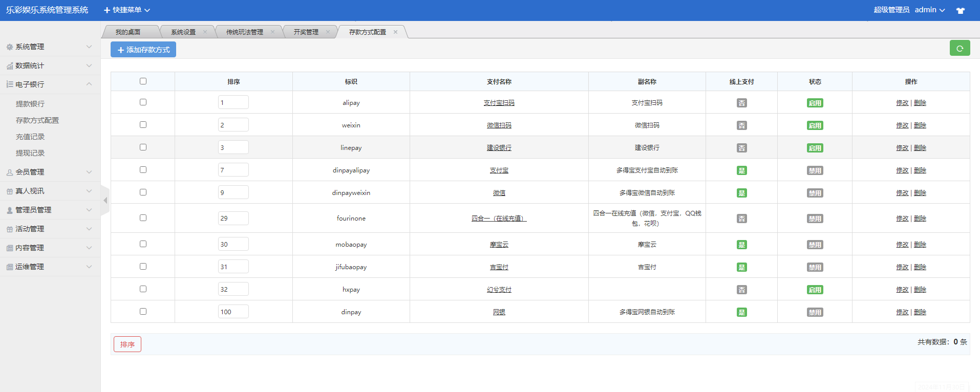Collapse the sidebar using the arrow handle
The image size is (980, 392).
pyautogui.click(x=105, y=201)
